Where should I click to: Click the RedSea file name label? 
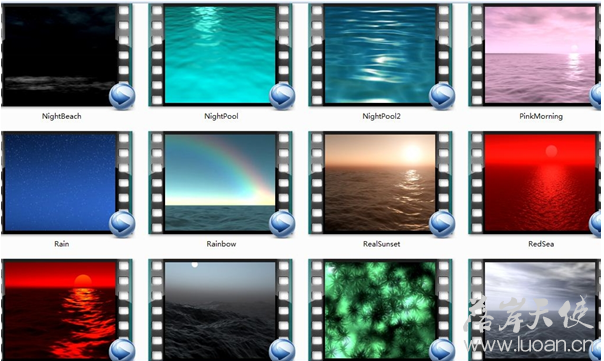pyautogui.click(x=541, y=244)
